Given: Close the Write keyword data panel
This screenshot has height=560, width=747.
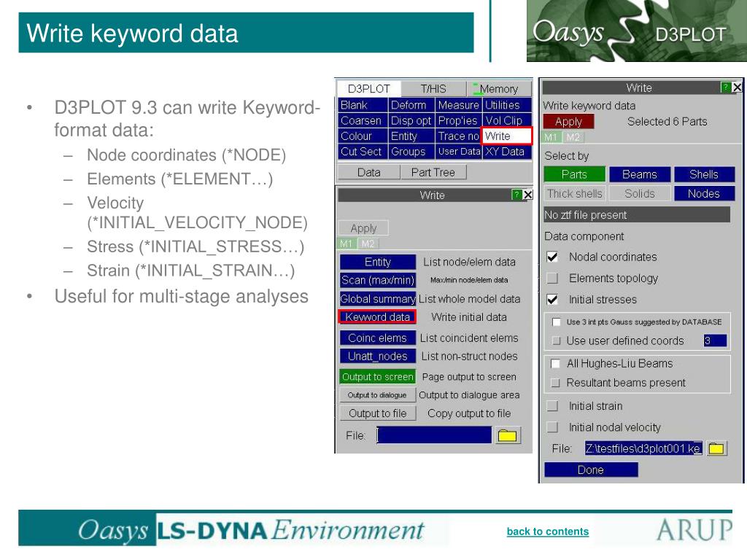Looking at the screenshot, I should [x=737, y=87].
